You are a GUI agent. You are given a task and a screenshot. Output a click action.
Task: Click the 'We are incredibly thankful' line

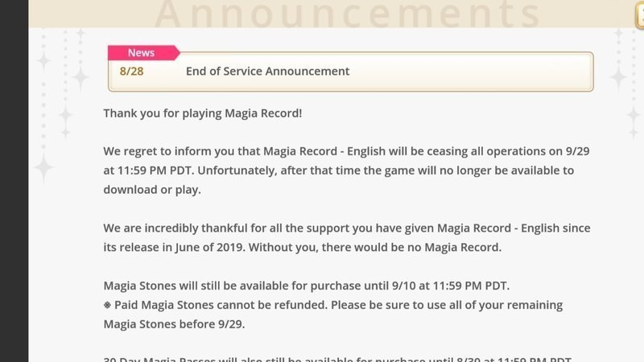347,228
